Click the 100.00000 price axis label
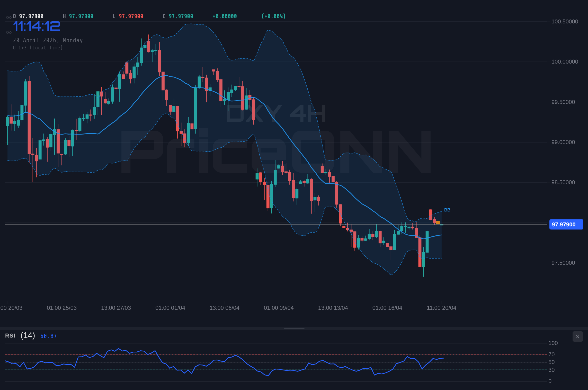 click(x=565, y=62)
